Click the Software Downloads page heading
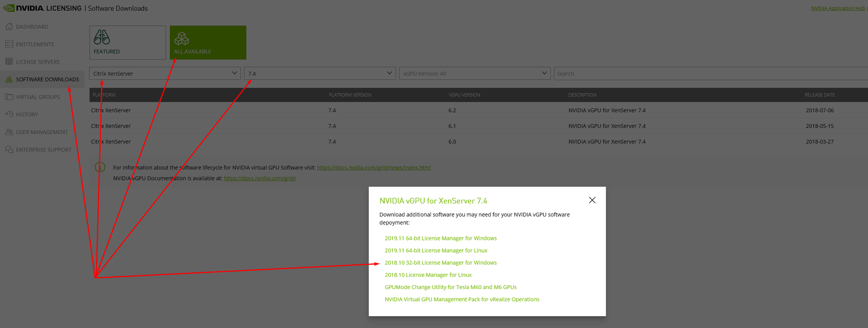The height and width of the screenshot is (328, 868). coord(118,8)
